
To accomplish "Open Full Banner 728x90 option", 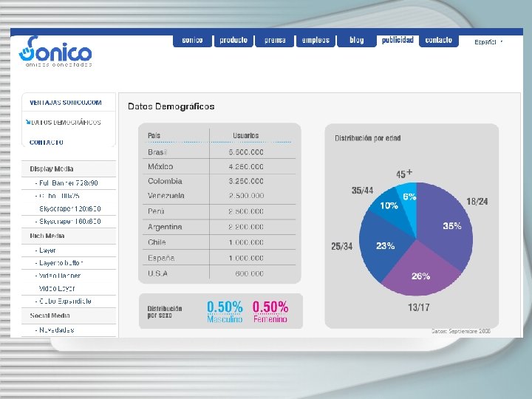I will coord(68,183).
